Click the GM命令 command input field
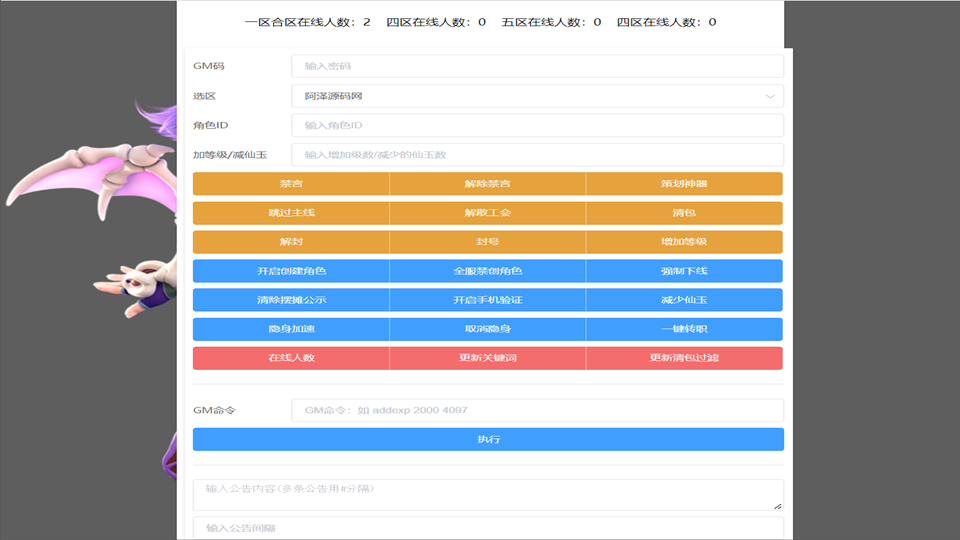The height and width of the screenshot is (540, 960). (537, 410)
